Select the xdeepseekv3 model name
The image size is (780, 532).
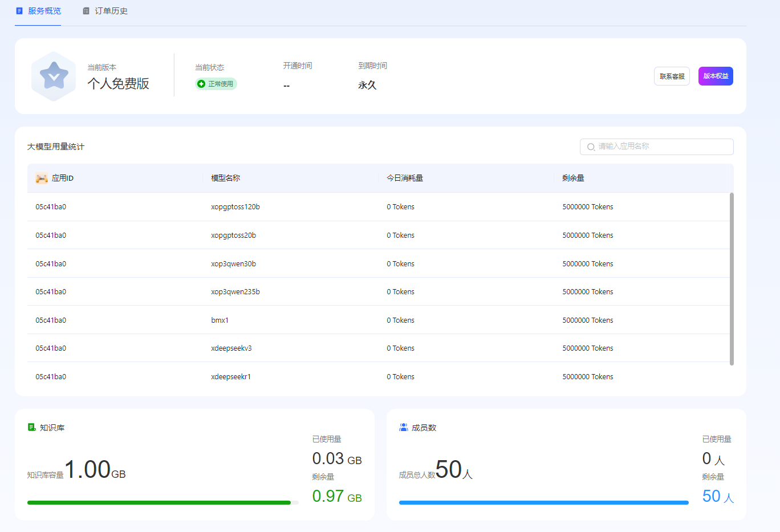231,348
